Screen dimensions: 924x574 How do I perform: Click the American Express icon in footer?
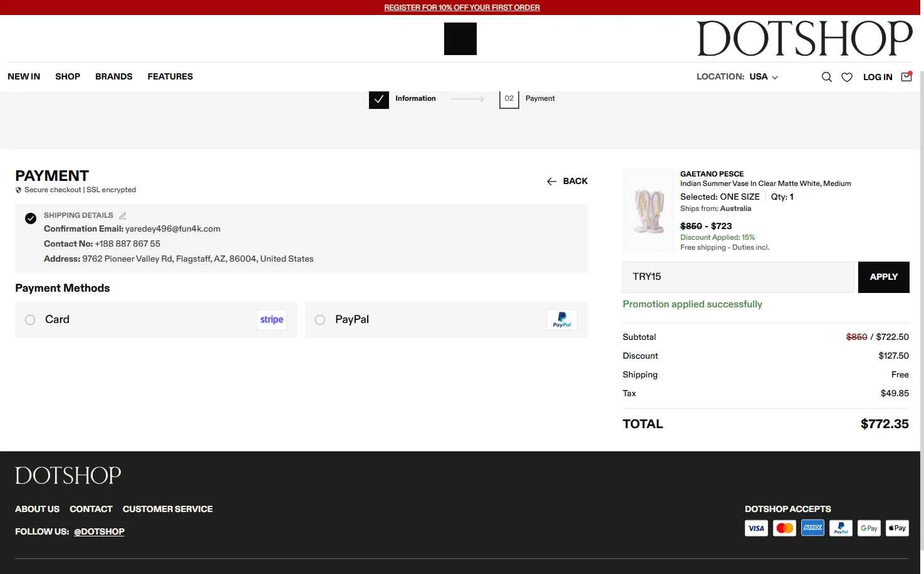pyautogui.click(x=812, y=528)
